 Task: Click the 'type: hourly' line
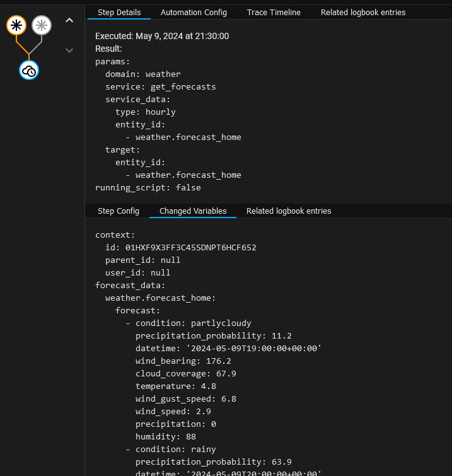click(145, 112)
